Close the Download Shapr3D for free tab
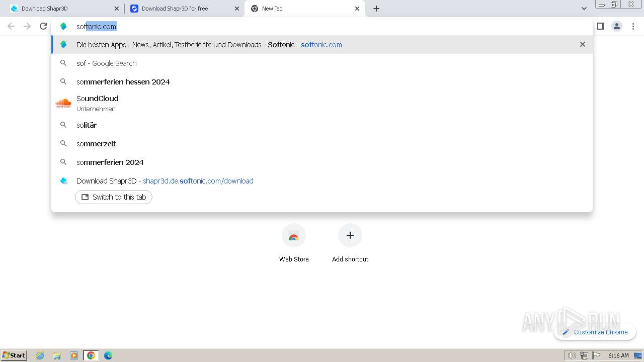Viewport: 644px width, 362px height. click(x=237, y=9)
